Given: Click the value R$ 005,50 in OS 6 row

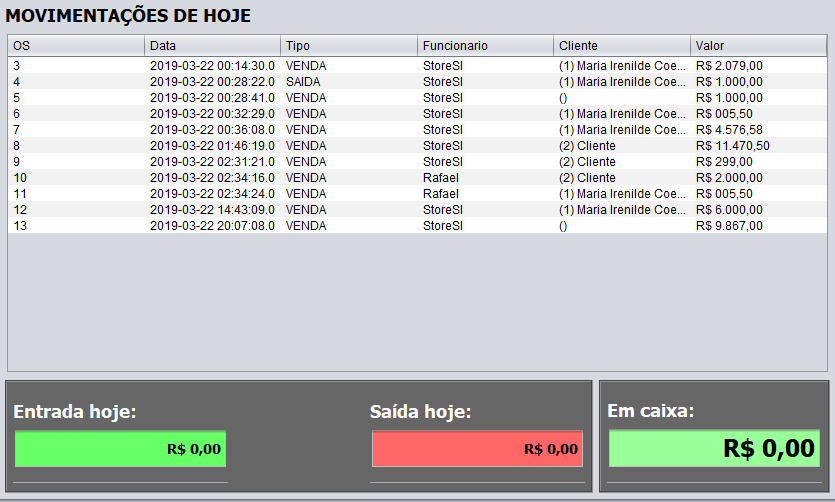Looking at the screenshot, I should (x=724, y=113).
